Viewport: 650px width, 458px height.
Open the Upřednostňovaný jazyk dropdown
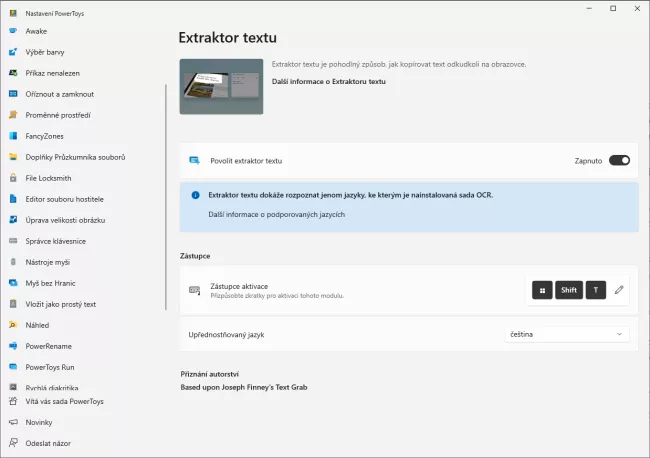(567, 334)
